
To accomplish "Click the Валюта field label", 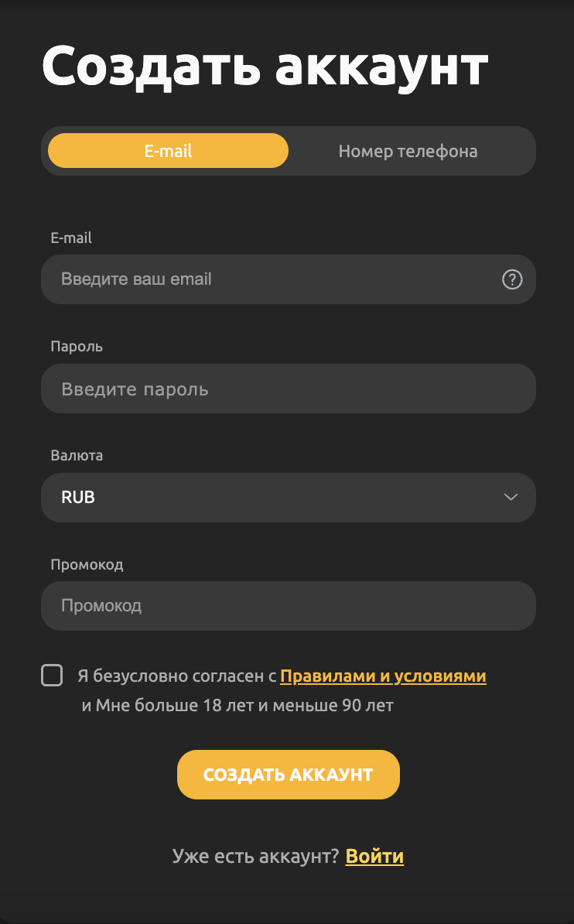I will click(x=77, y=455).
